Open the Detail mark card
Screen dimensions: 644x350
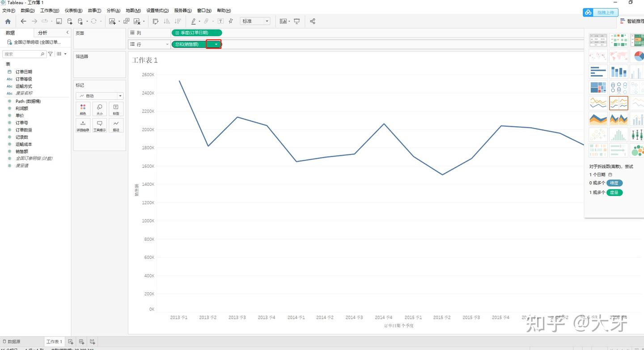click(83, 126)
